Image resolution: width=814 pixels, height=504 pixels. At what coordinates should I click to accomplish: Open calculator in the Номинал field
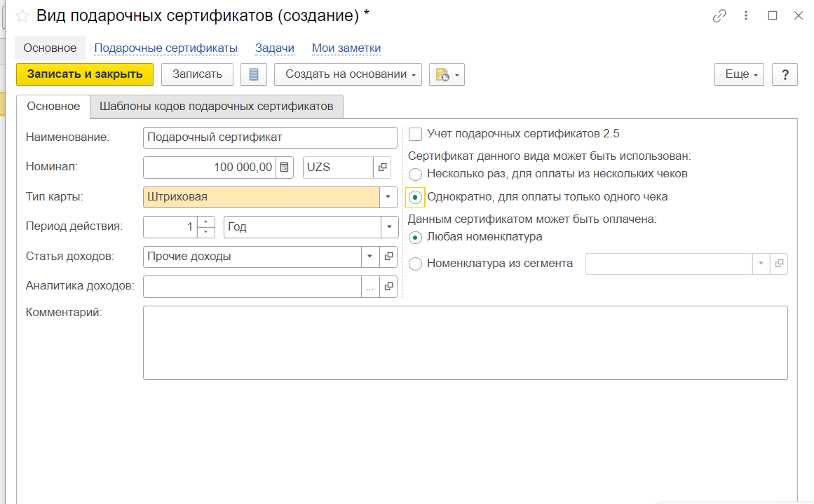(x=284, y=168)
